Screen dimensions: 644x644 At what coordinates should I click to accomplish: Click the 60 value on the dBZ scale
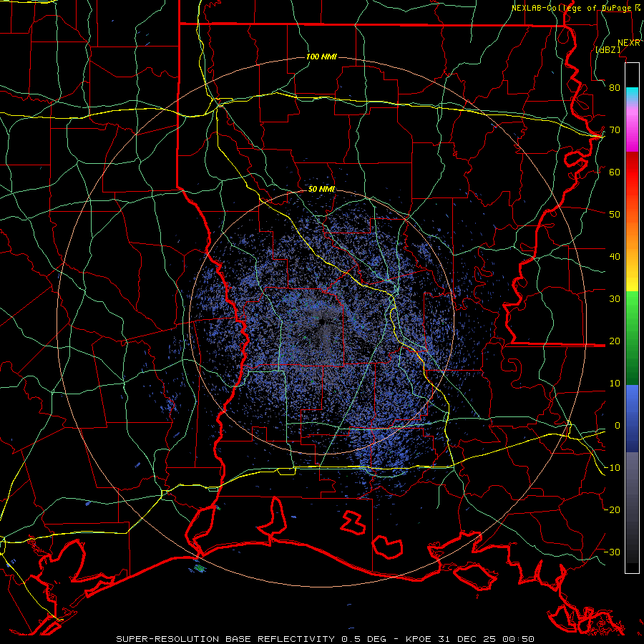pos(615,172)
